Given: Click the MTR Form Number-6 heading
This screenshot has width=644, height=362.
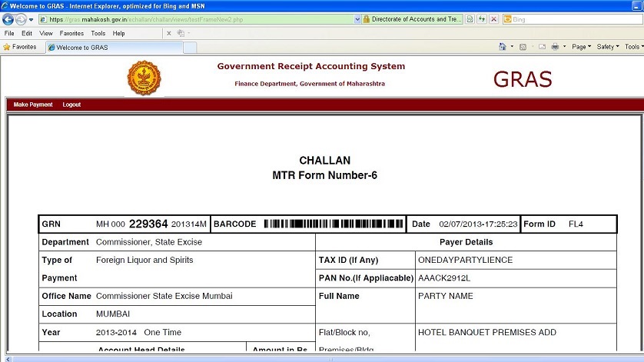Looking at the screenshot, I should (x=324, y=175).
